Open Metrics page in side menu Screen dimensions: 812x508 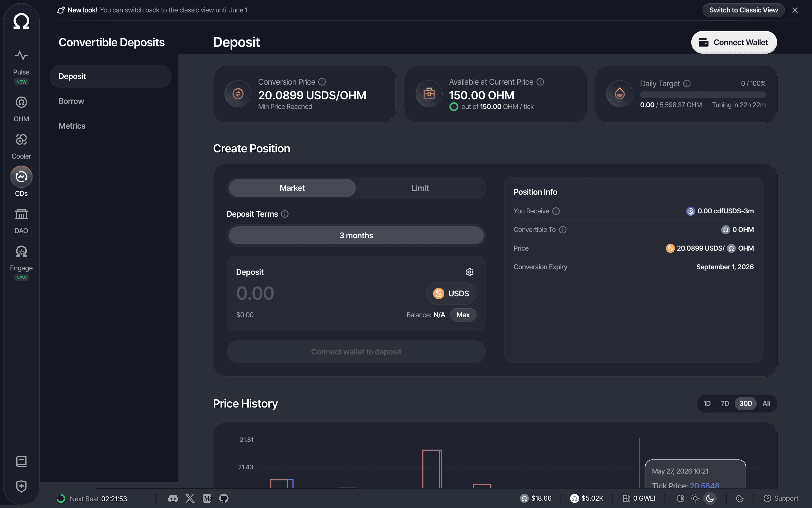point(111,126)
